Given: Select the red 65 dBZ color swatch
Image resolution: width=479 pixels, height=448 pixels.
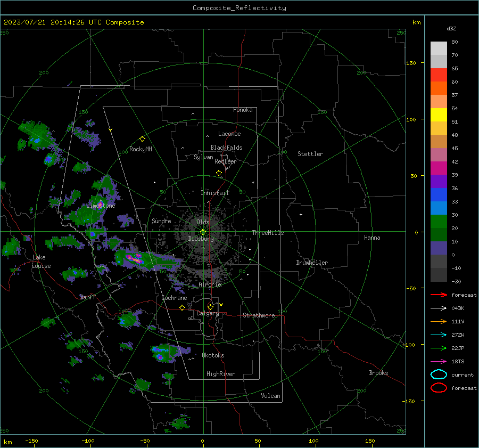Looking at the screenshot, I should click(439, 75).
